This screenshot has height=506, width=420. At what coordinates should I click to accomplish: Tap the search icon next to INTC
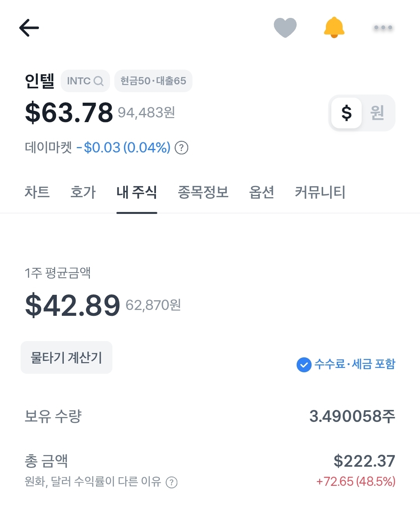click(99, 81)
